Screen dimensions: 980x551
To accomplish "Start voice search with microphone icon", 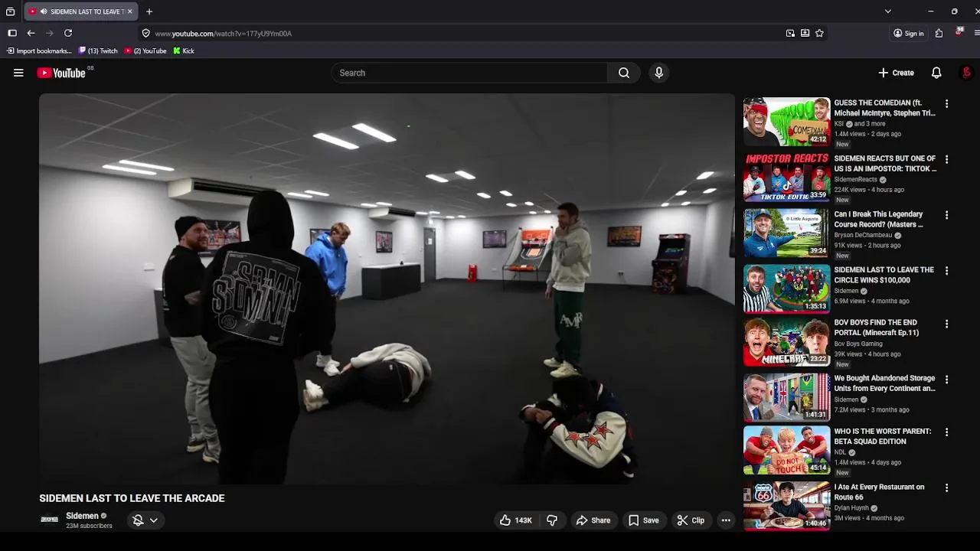I will (658, 73).
